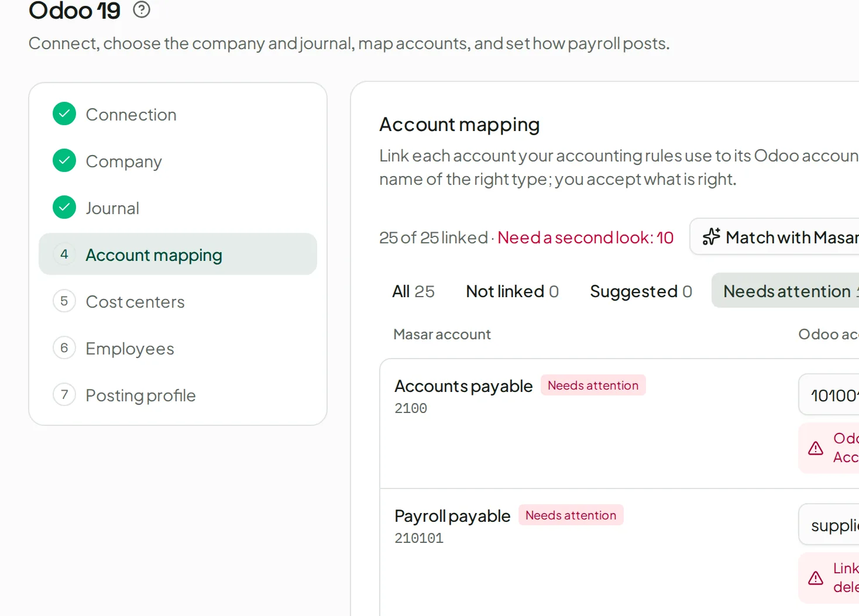The image size is (859, 616).
Task: Navigate to the Employees step
Action: (x=178, y=348)
